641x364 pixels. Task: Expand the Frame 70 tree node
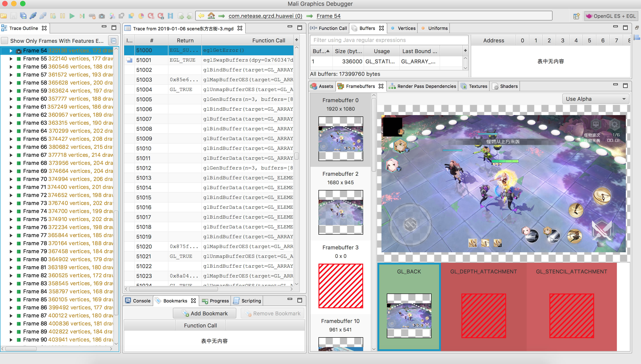11,179
